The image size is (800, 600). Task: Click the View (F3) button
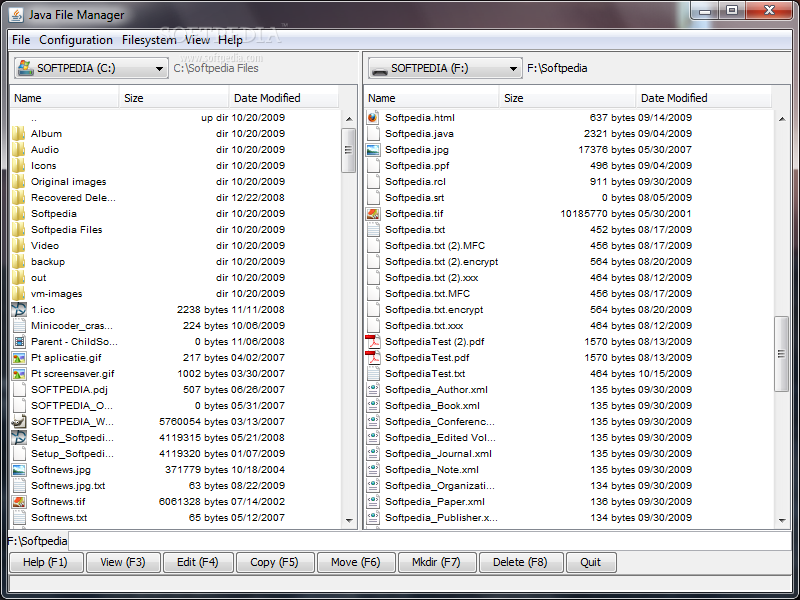[123, 562]
